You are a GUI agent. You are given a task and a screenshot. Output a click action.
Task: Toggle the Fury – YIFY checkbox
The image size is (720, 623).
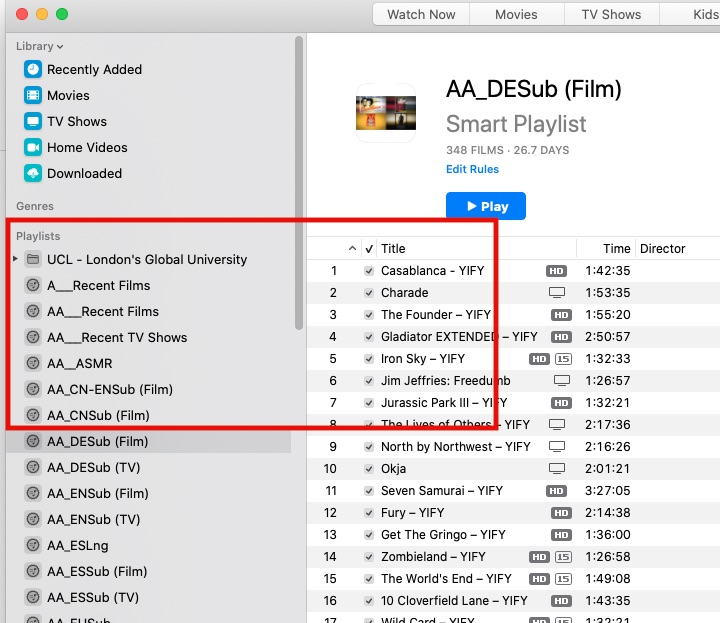tap(369, 513)
